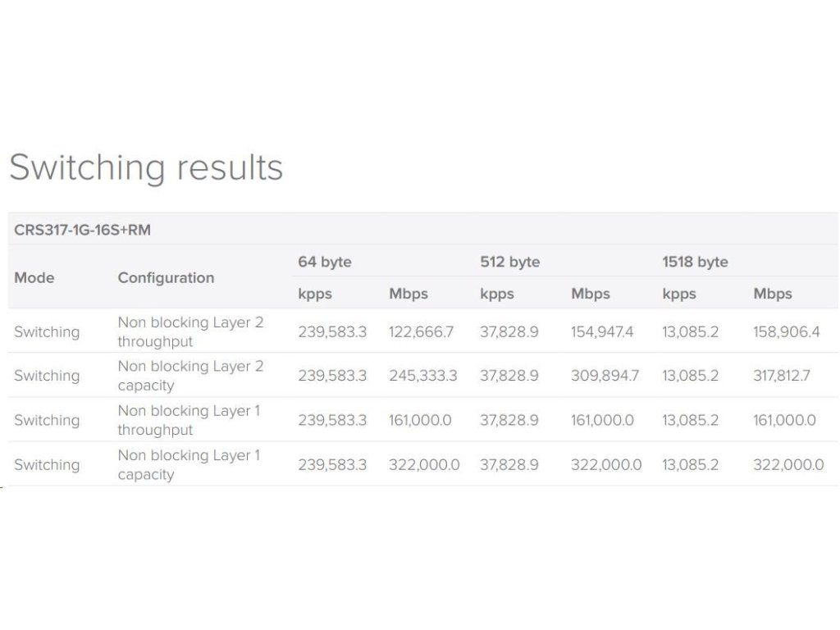Click the "Switching results" heading
This screenshot has height=630, width=840.
(x=146, y=167)
